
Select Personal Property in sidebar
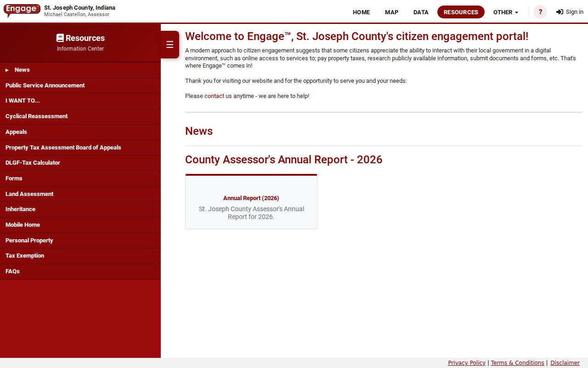pyautogui.click(x=80, y=241)
